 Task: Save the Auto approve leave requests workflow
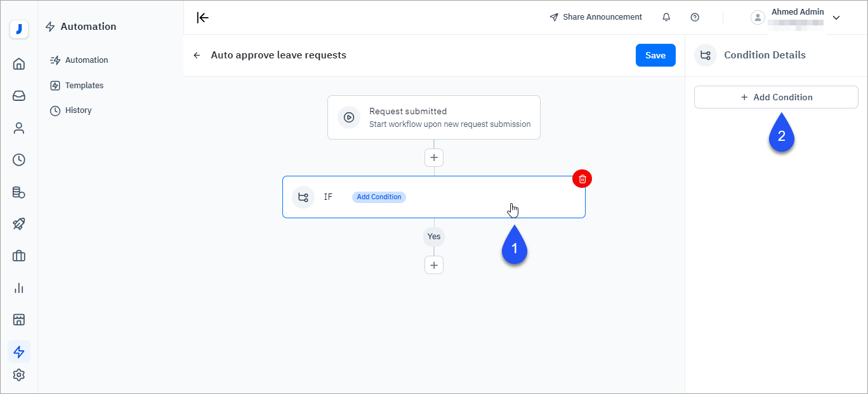coord(655,55)
